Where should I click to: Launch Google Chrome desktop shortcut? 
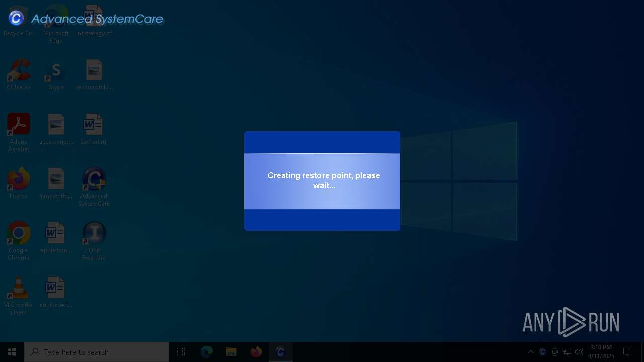click(19, 241)
